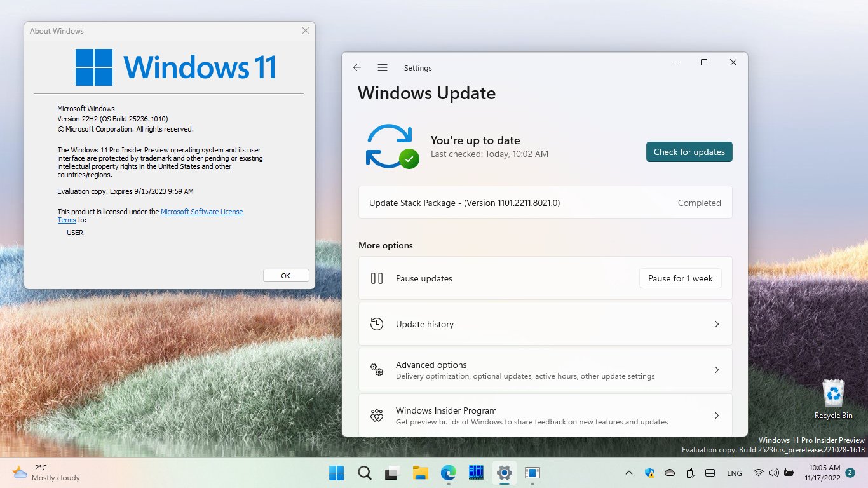Viewport: 868px width, 488px height.
Task: Click Pause for 1 week button
Action: click(681, 278)
